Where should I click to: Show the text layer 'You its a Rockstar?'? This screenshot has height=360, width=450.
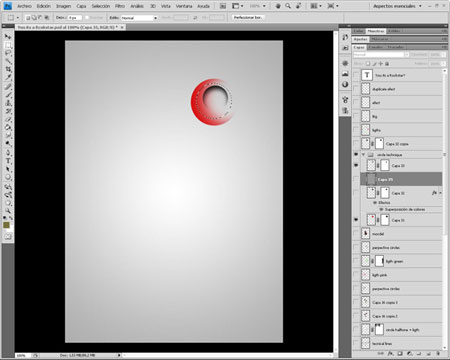(356, 75)
